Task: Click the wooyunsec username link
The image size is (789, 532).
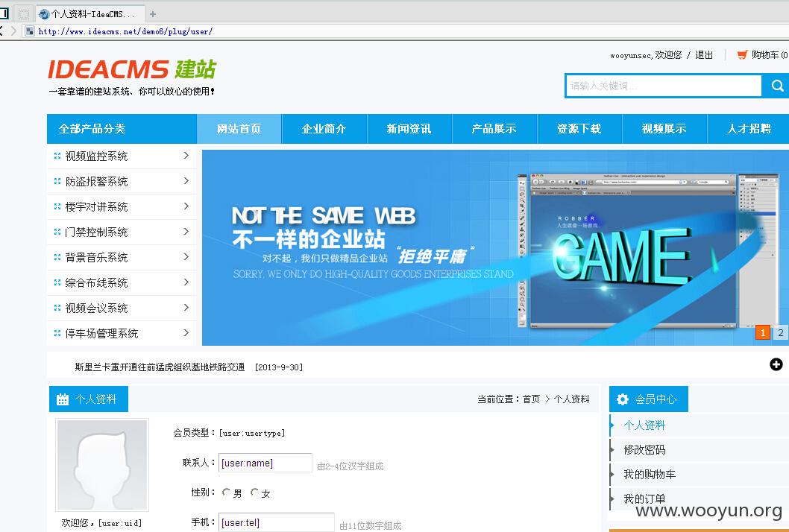Action: [x=631, y=55]
